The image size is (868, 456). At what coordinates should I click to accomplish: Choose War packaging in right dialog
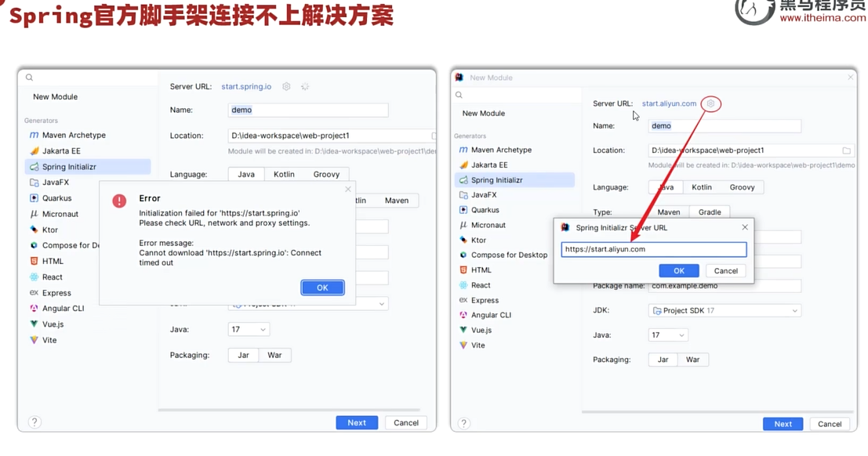pos(693,360)
